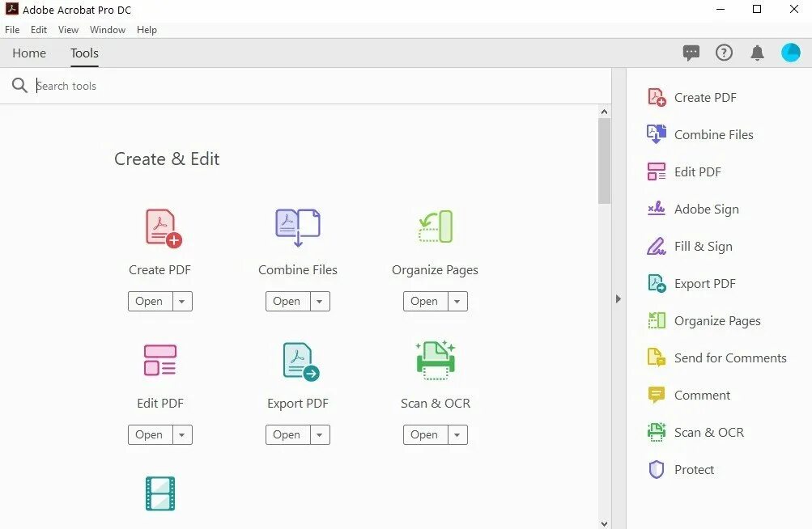The image size is (812, 529).
Task: Expand the Create PDF Open dropdown arrow
Action: pos(182,301)
